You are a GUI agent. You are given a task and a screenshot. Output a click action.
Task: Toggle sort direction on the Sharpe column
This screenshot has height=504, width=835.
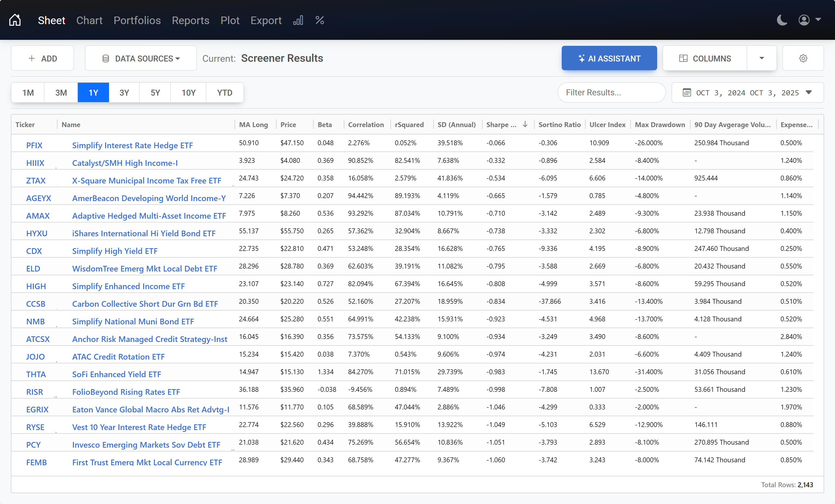(x=525, y=124)
